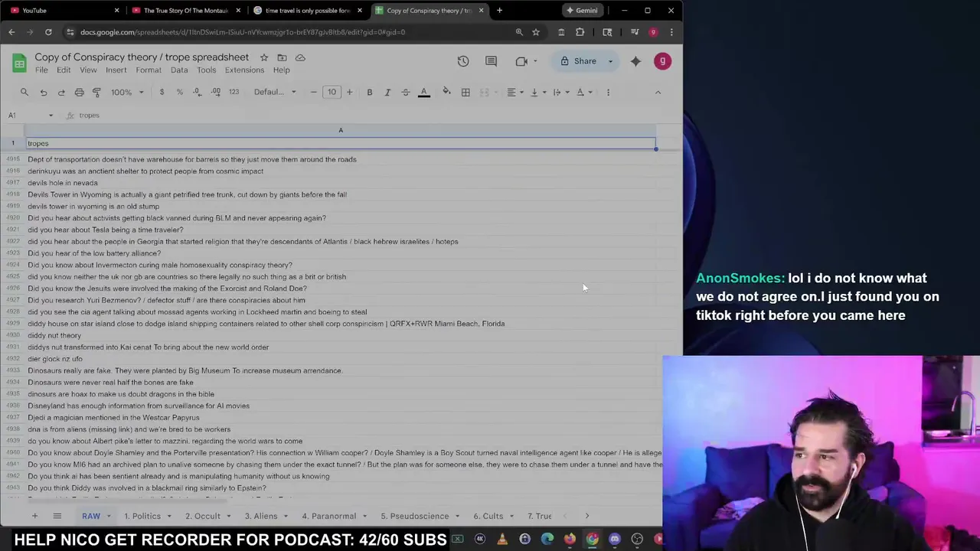This screenshot has width=980, height=551.
Task: Open the Insert menu
Action: pos(116,70)
